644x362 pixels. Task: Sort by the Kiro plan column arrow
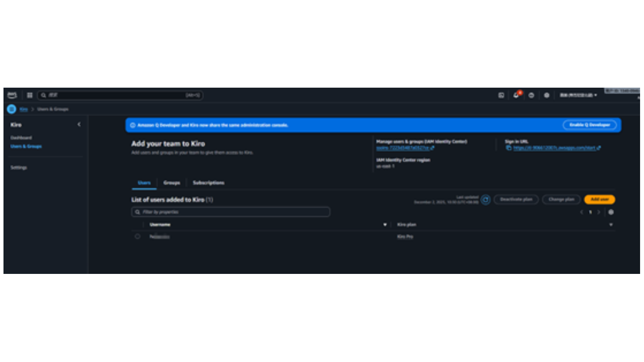pyautogui.click(x=611, y=225)
